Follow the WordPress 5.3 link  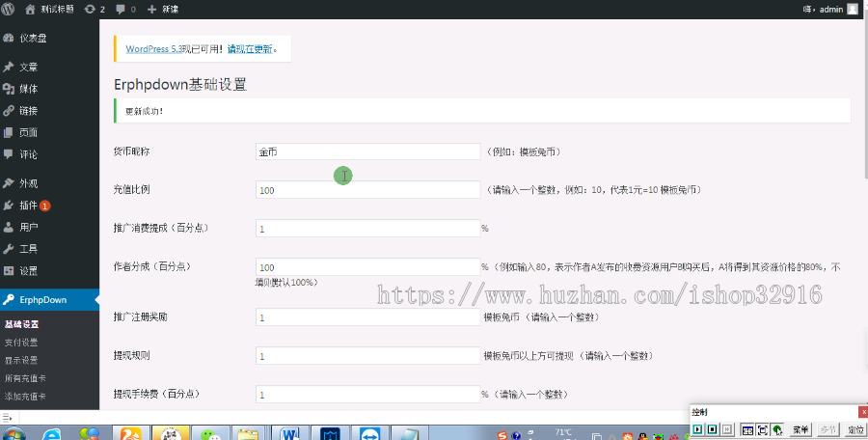point(154,49)
